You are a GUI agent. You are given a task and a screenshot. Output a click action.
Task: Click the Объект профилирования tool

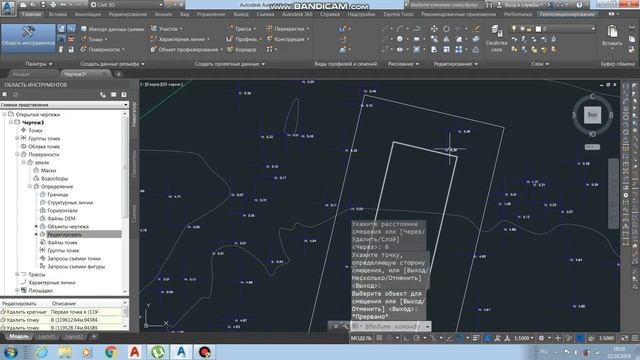pyautogui.click(x=187, y=49)
